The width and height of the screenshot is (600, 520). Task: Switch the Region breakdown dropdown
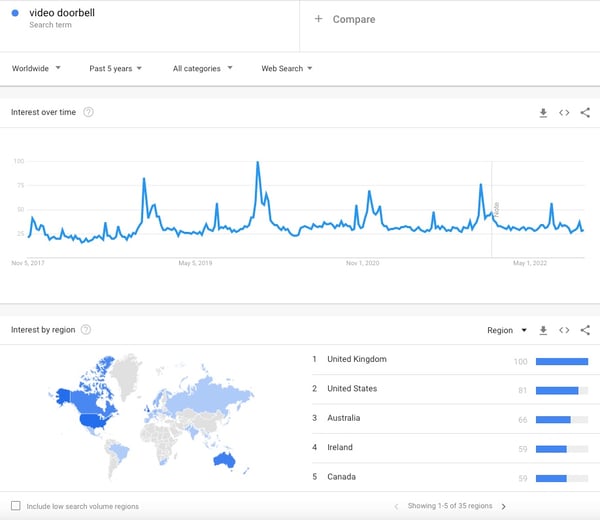[507, 330]
